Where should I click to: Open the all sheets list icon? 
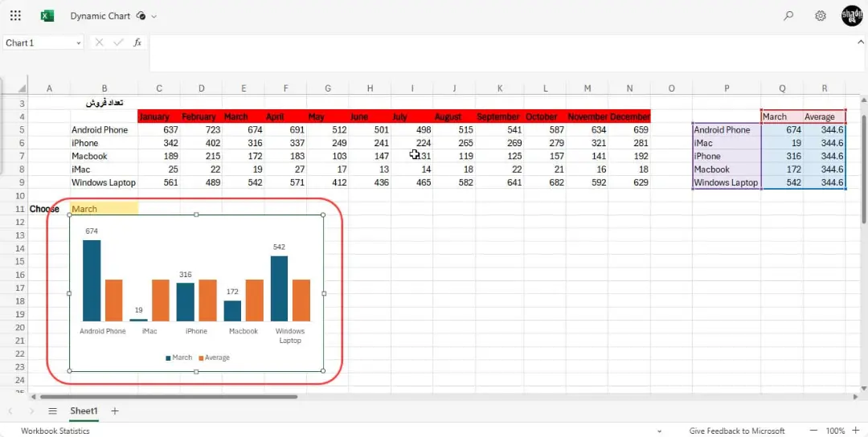point(52,411)
